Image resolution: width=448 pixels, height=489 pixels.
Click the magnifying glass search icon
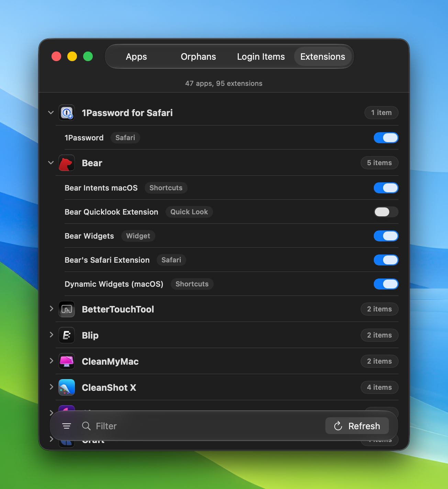tap(86, 426)
